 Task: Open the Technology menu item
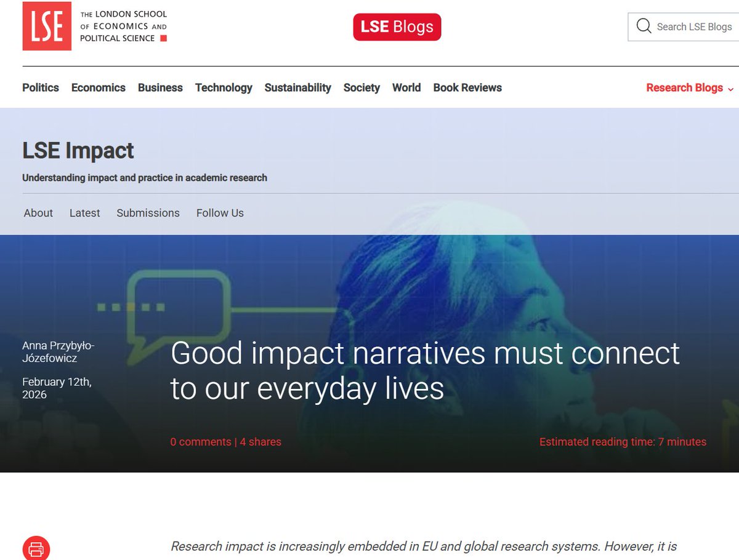pyautogui.click(x=224, y=87)
